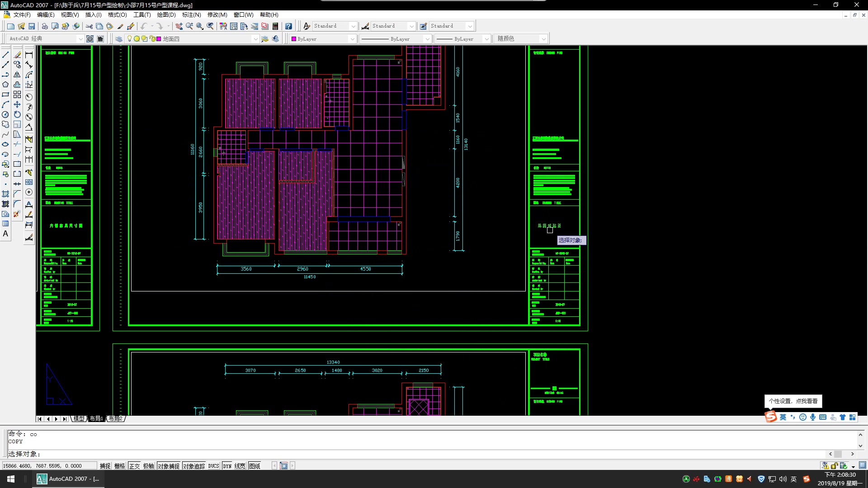This screenshot has width=868, height=488.
Task: Select the Circle draw tool
Action: pyautogui.click(x=5, y=114)
